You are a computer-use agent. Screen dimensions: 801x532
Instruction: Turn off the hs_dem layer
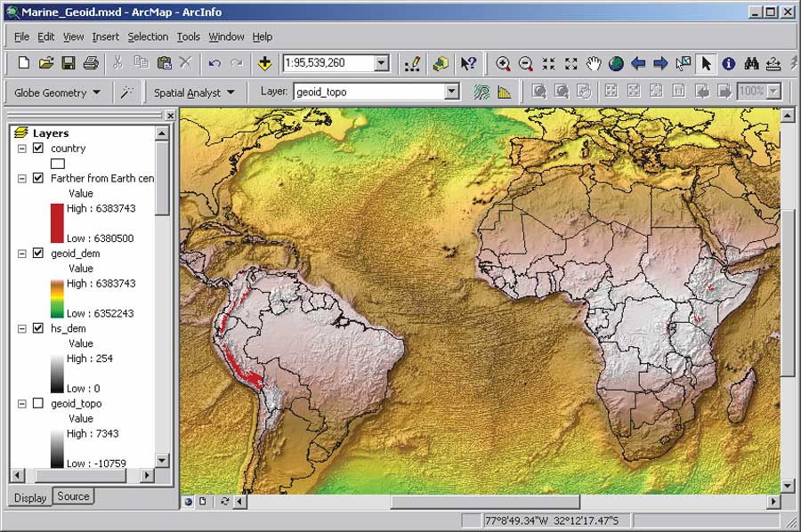pos(37,328)
